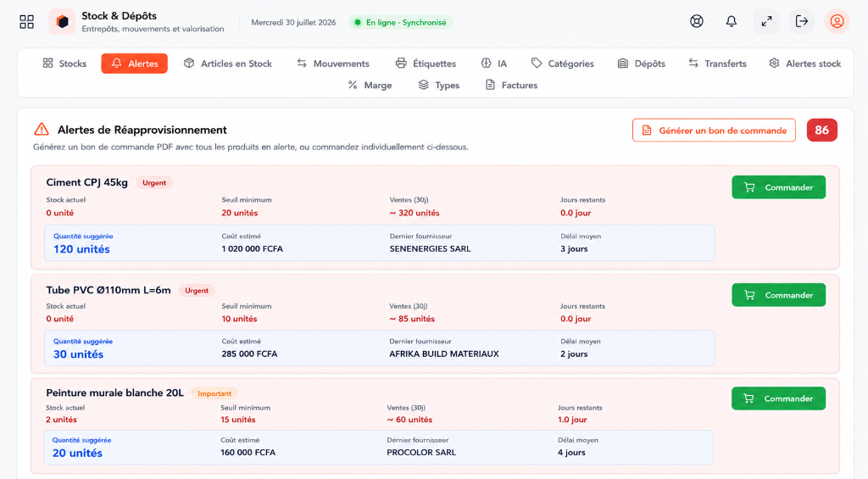
Task: Open the Étiquettes tab
Action: coord(426,64)
